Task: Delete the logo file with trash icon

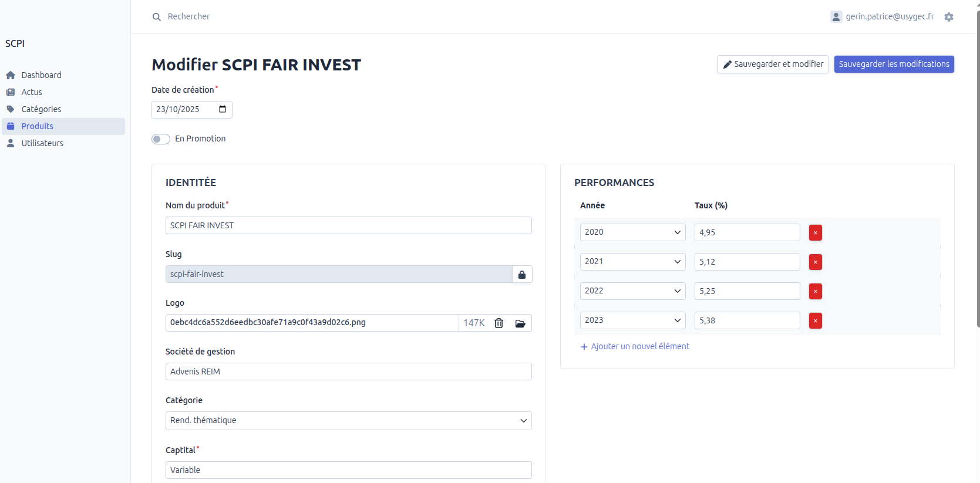Action: 499,323
